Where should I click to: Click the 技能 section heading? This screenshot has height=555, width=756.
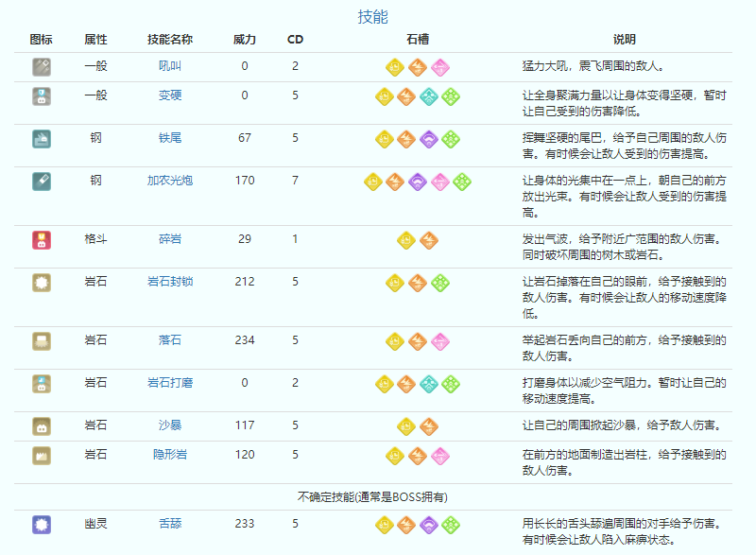[372, 17]
